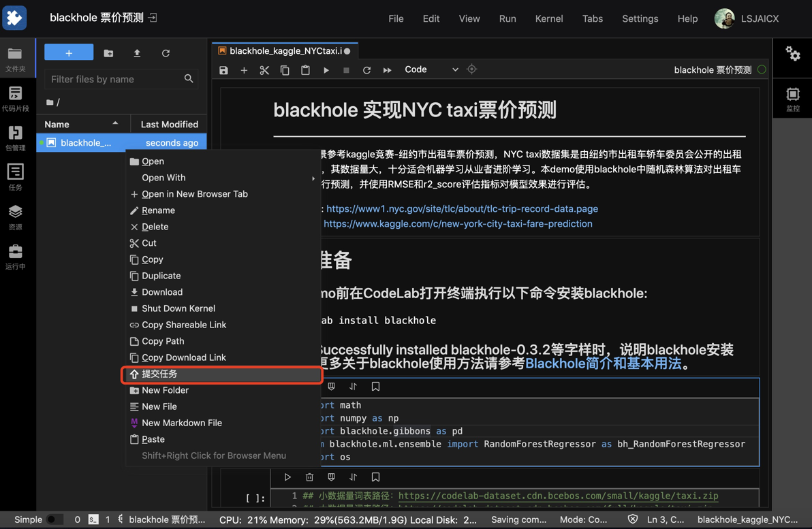812x529 pixels.
Task: Create a new folder with the file browser toolbar icon
Action: pos(108,53)
